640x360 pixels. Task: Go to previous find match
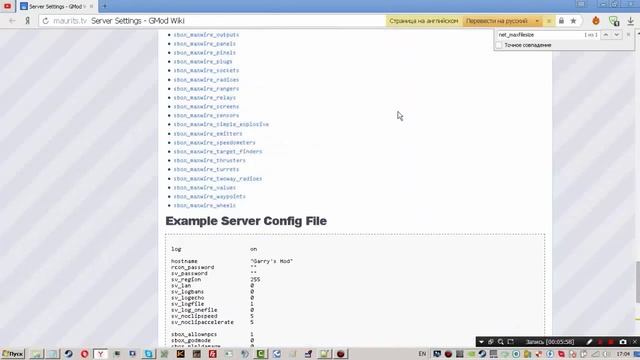(606, 35)
